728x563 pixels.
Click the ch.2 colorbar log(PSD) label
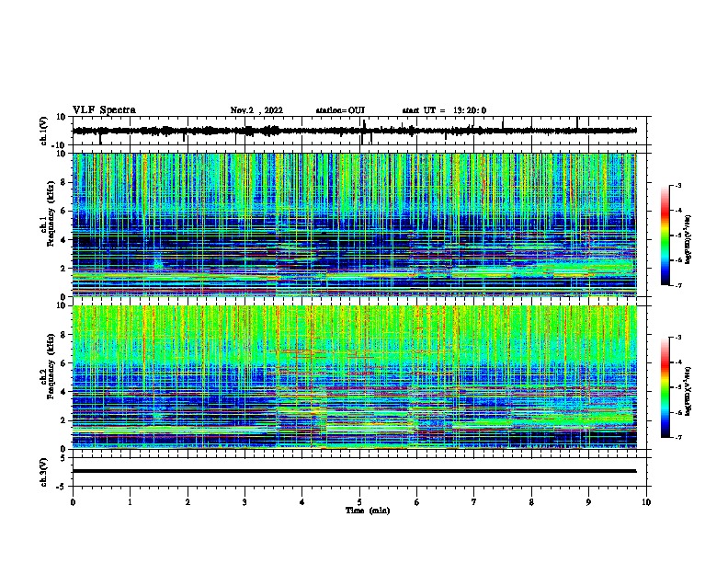coord(688,392)
